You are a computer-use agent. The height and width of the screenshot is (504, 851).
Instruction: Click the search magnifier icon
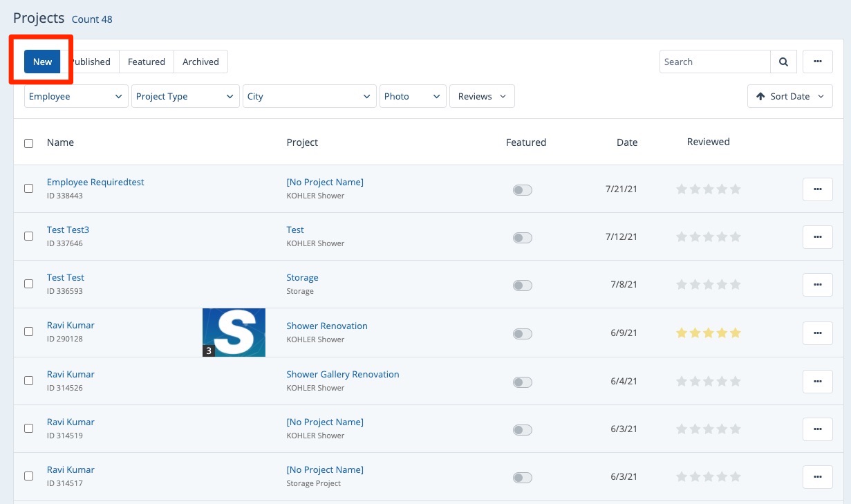(x=783, y=62)
